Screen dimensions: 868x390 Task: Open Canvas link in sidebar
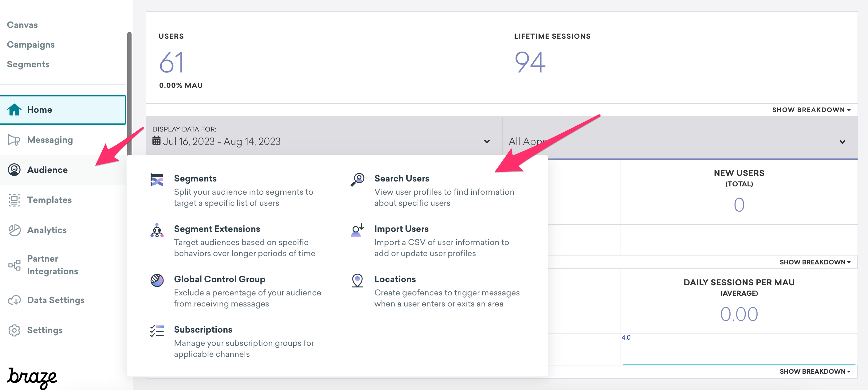[22, 25]
